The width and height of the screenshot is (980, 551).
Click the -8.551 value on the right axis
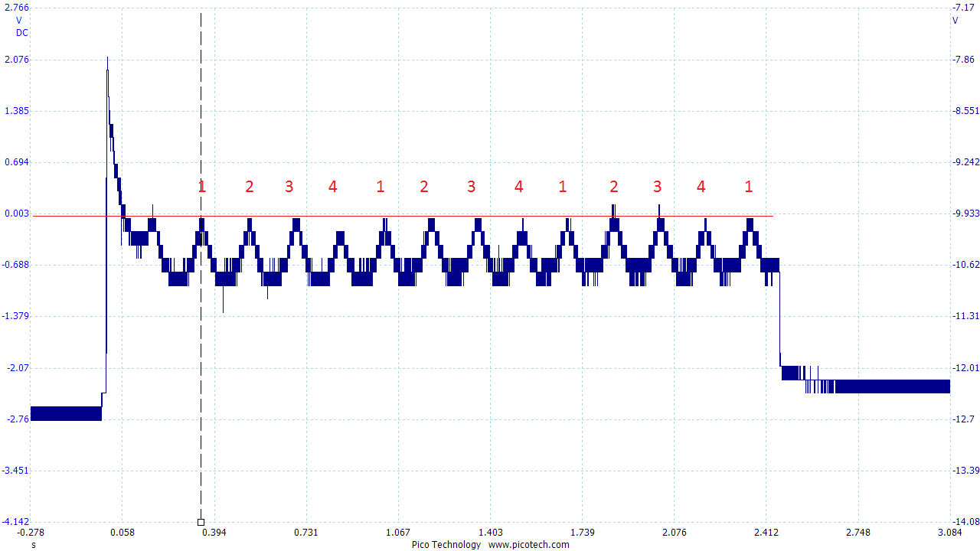(x=965, y=111)
